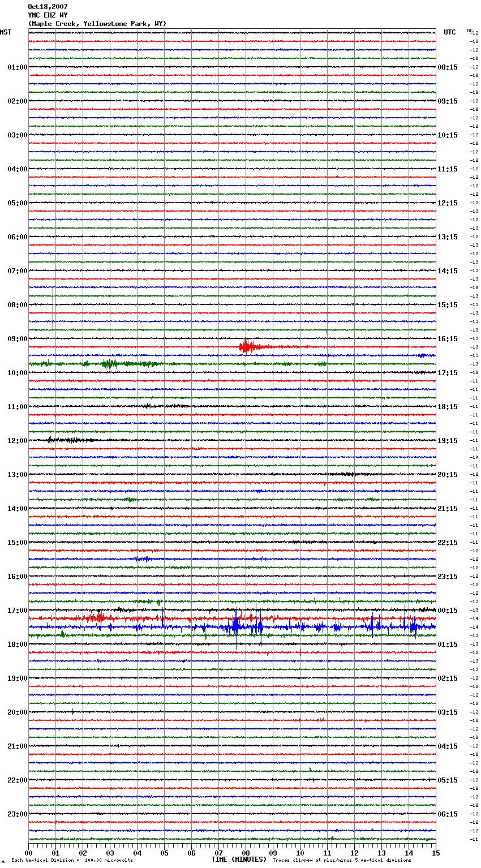Screen dimensions: 481x868
Task: Click the MST timezone column label
Action: [x=6, y=32]
